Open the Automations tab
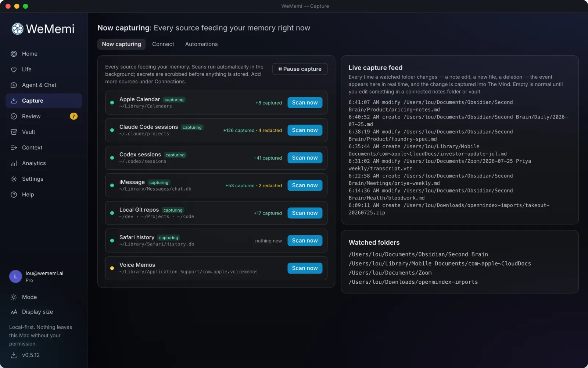Image resolution: width=588 pixels, height=368 pixels. 201,44
